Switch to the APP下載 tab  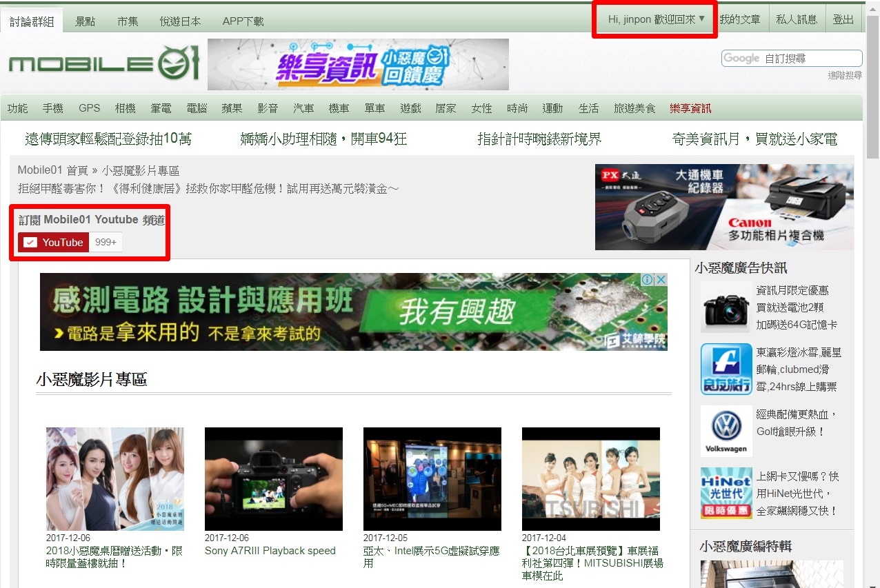click(x=243, y=21)
